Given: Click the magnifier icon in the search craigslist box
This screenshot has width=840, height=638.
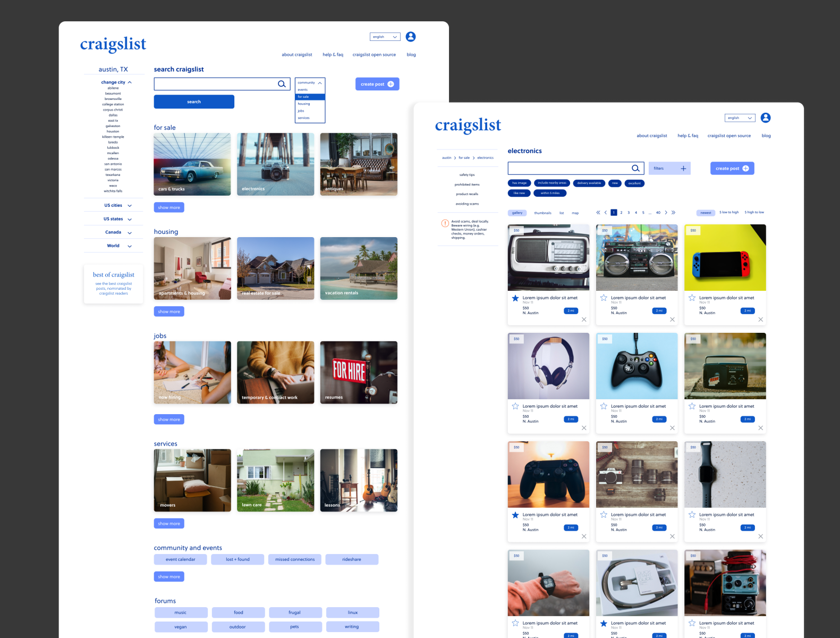Looking at the screenshot, I should (x=282, y=84).
